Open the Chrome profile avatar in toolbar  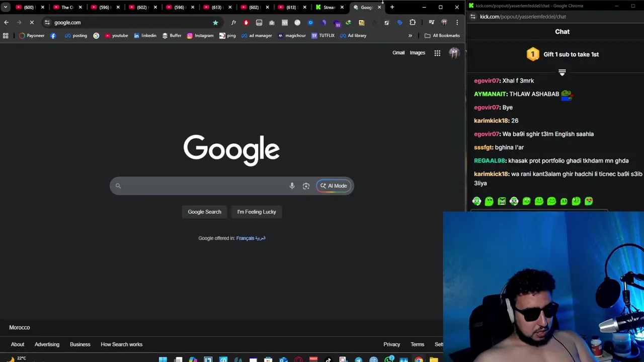[444, 22]
